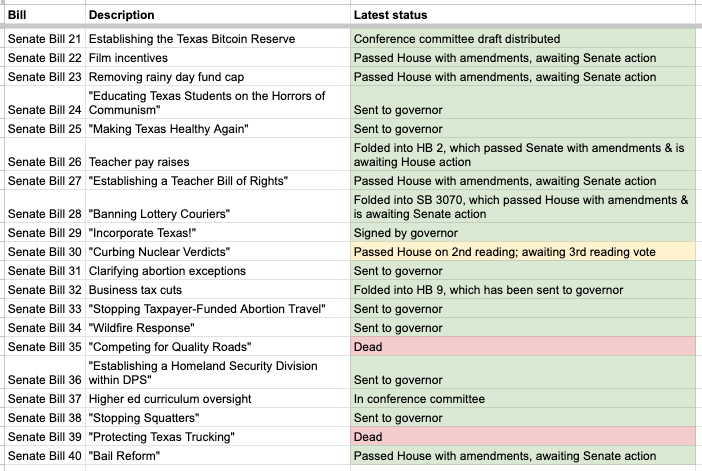Click the "Signed by governor" status cell
Image resolution: width=702 pixels, height=471 pixels.
[523, 232]
